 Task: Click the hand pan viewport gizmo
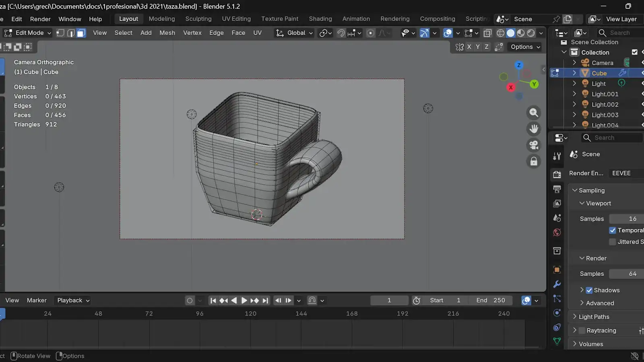tap(534, 129)
